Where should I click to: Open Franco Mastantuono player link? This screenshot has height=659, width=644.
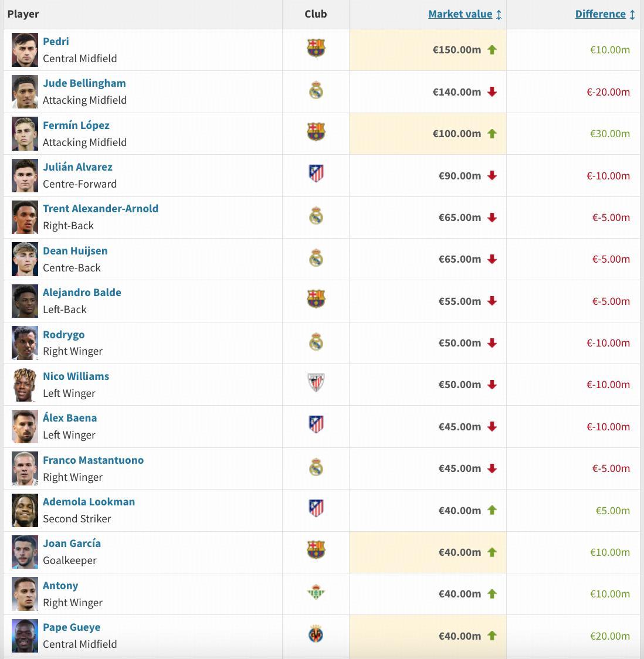click(93, 460)
